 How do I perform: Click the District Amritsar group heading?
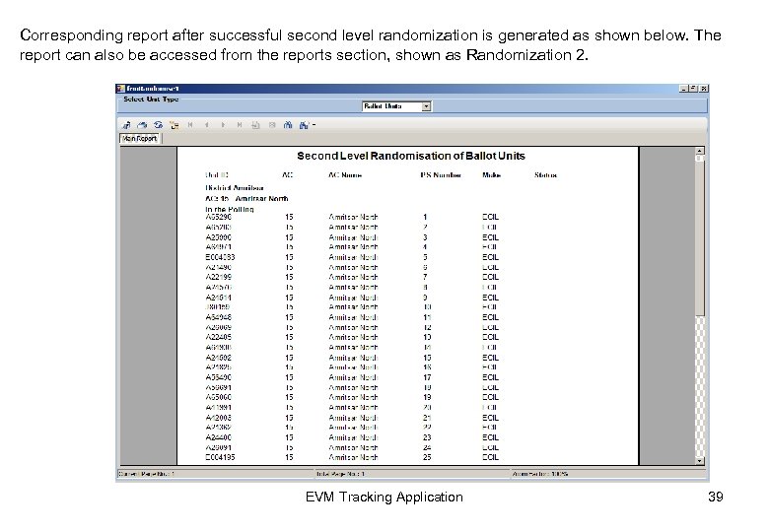pos(235,187)
